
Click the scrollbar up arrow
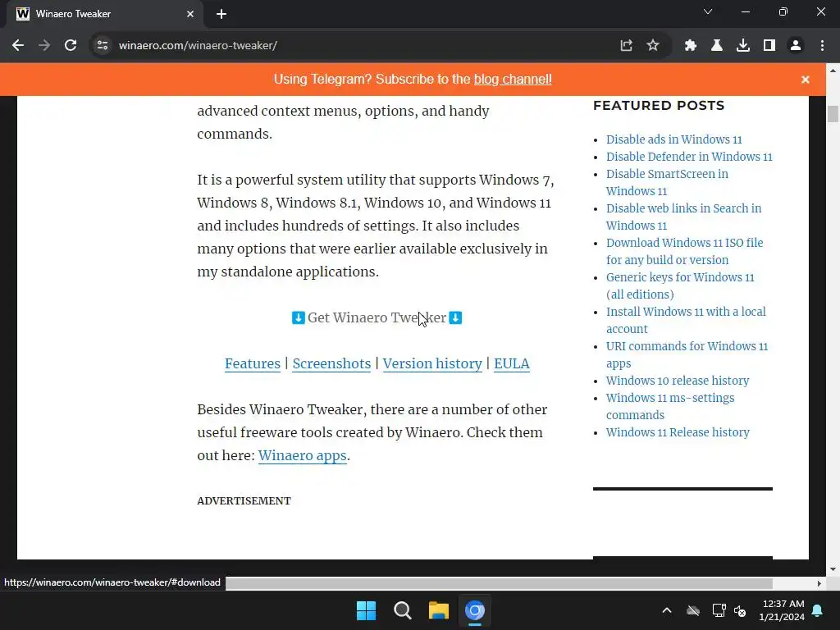(x=833, y=71)
